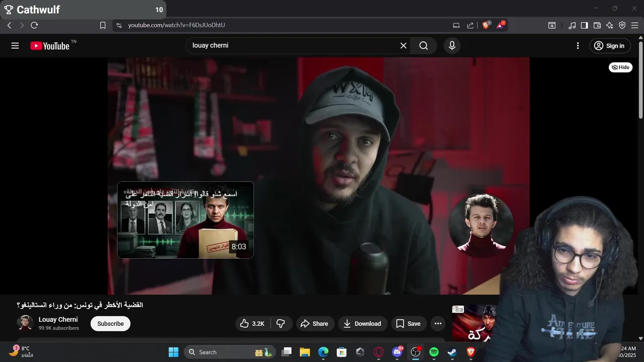
Task: Install or cast page icon in address bar
Action: point(456,25)
